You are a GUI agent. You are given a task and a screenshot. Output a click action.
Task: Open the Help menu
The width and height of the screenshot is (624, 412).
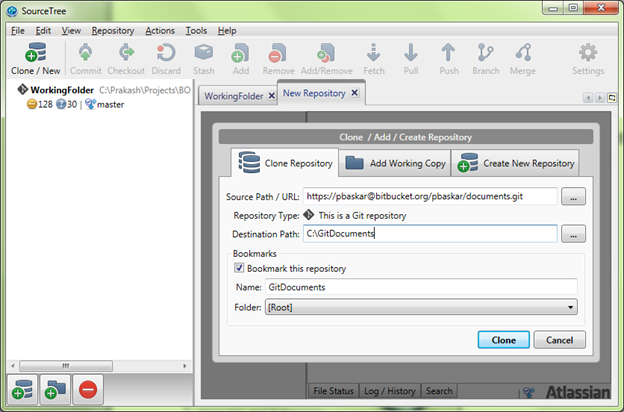click(x=227, y=31)
